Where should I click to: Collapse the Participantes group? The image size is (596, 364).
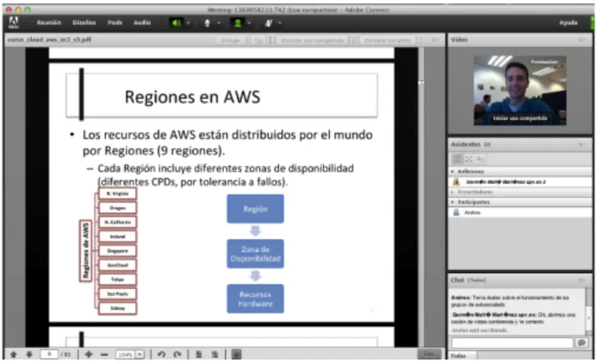tap(453, 202)
